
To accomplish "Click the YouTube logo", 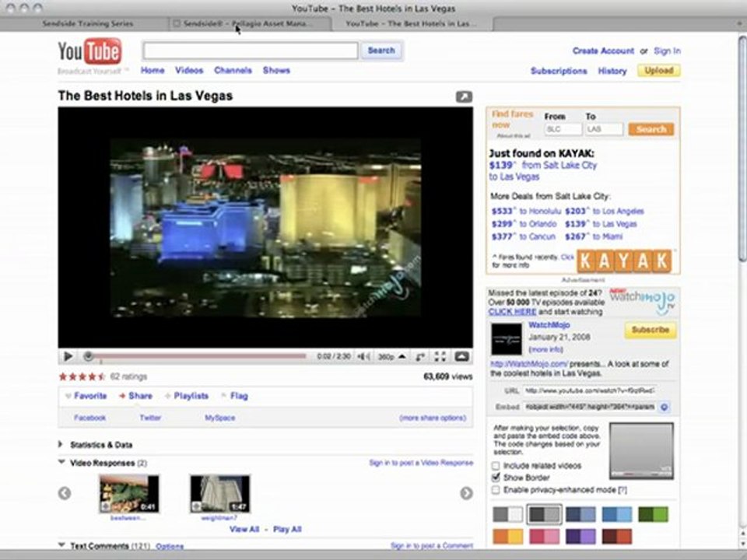I will tap(90, 51).
